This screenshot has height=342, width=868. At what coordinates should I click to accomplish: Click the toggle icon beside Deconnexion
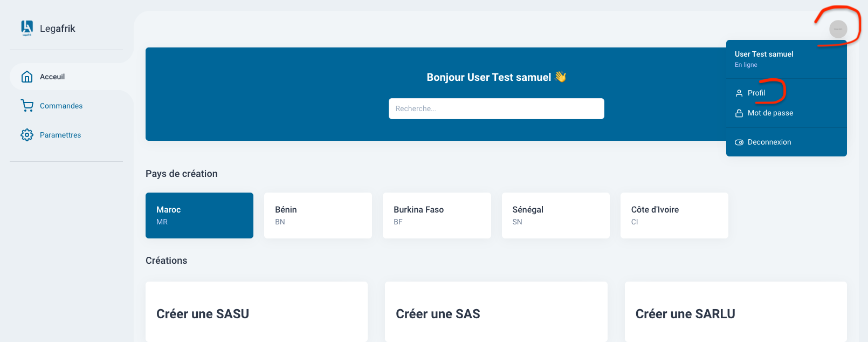pyautogui.click(x=739, y=142)
